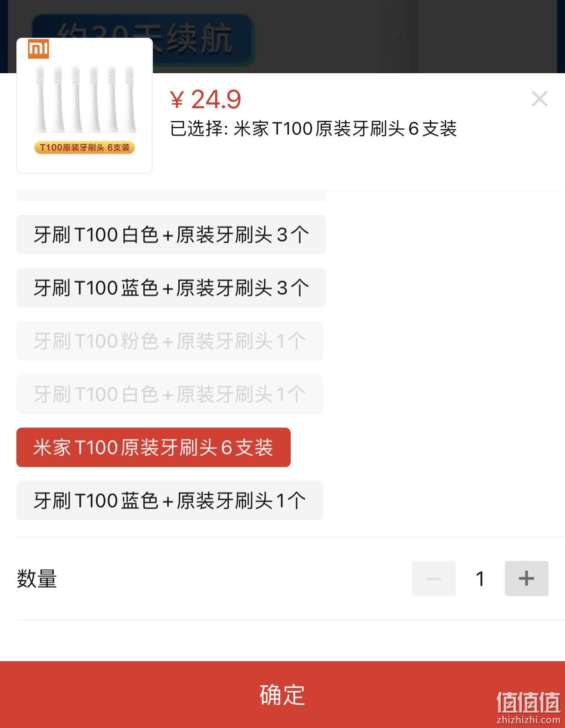Tap greyed-out 牙刷T100白色+原装牙刷头1个 option
The height and width of the screenshot is (728, 565).
170,394
